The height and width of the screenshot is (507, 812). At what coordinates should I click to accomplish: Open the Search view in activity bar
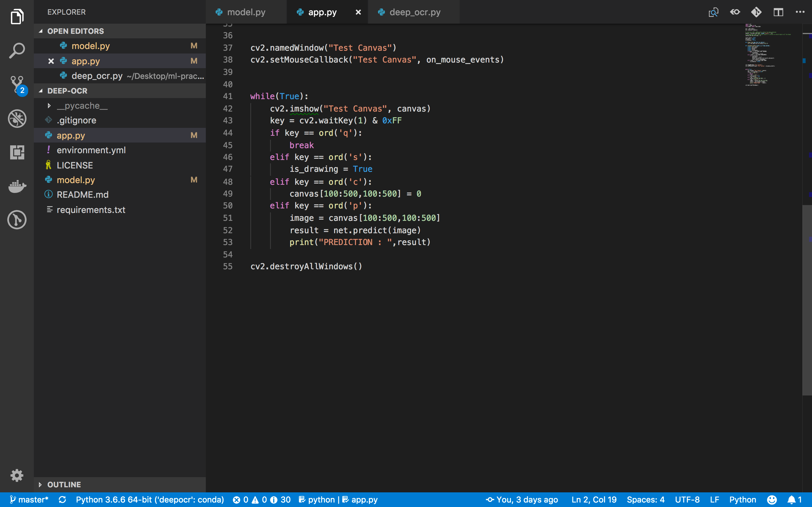[17, 50]
